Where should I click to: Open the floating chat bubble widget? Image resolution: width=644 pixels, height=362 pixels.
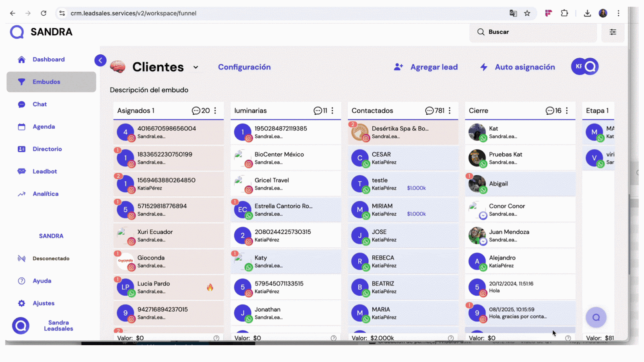pos(596,317)
